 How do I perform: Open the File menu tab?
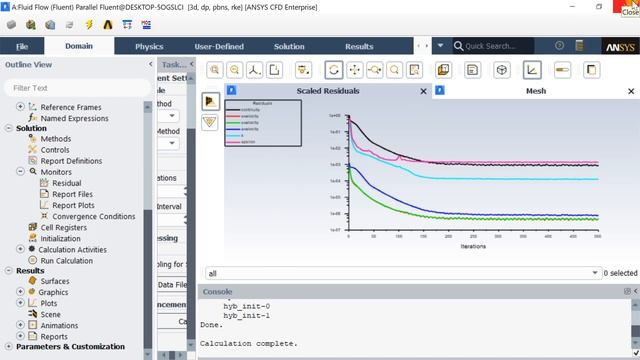click(x=22, y=47)
